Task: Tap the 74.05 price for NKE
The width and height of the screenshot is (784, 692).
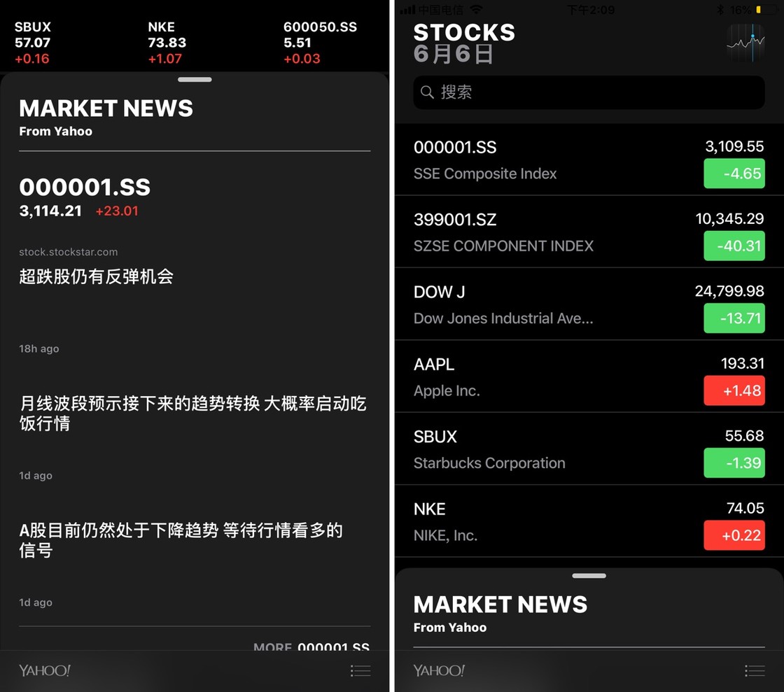Action: coord(745,508)
